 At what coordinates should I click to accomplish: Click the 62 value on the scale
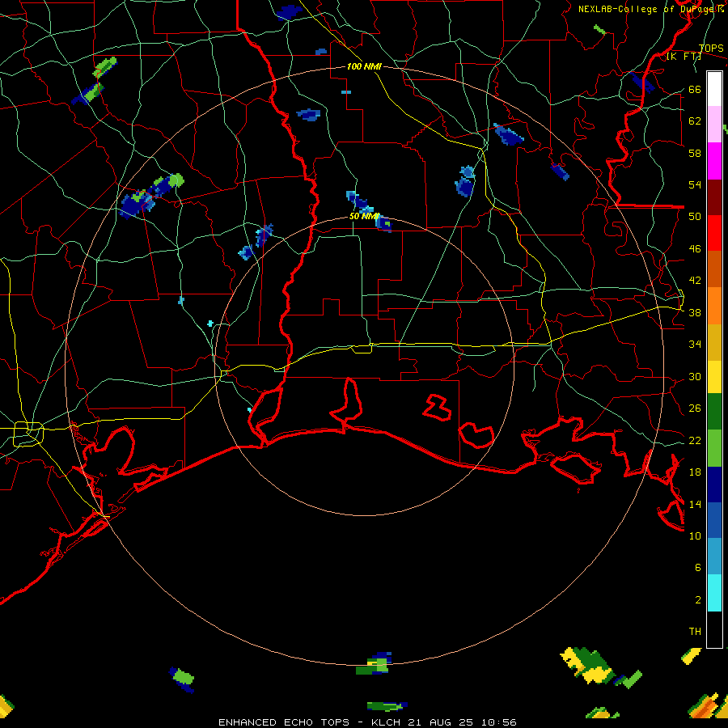click(695, 121)
